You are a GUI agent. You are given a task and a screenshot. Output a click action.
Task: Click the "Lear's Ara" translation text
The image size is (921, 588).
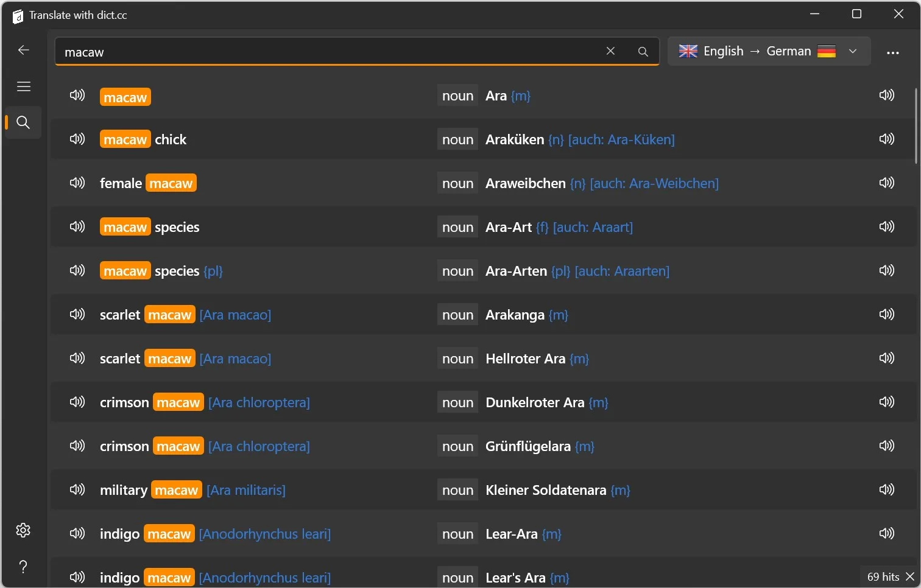tap(515, 578)
